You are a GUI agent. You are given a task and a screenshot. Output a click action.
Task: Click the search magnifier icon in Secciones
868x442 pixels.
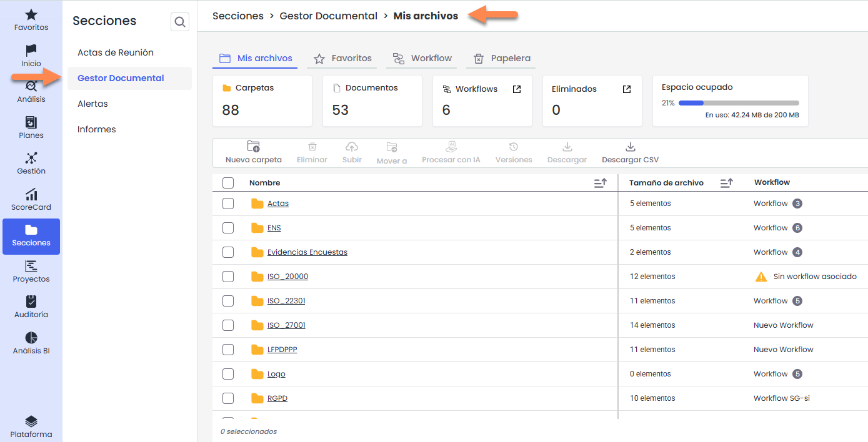pos(180,22)
